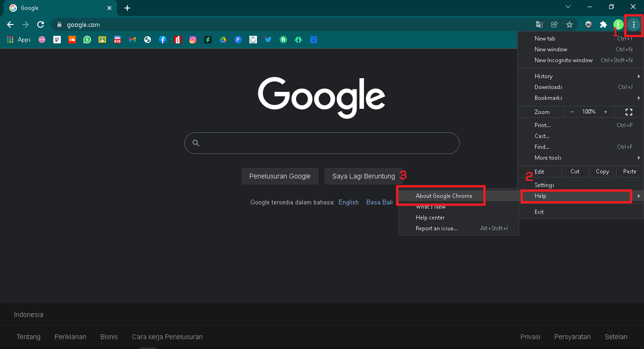Open the Extensions puzzle-piece icon
This screenshot has height=349, width=644.
pyautogui.click(x=603, y=24)
